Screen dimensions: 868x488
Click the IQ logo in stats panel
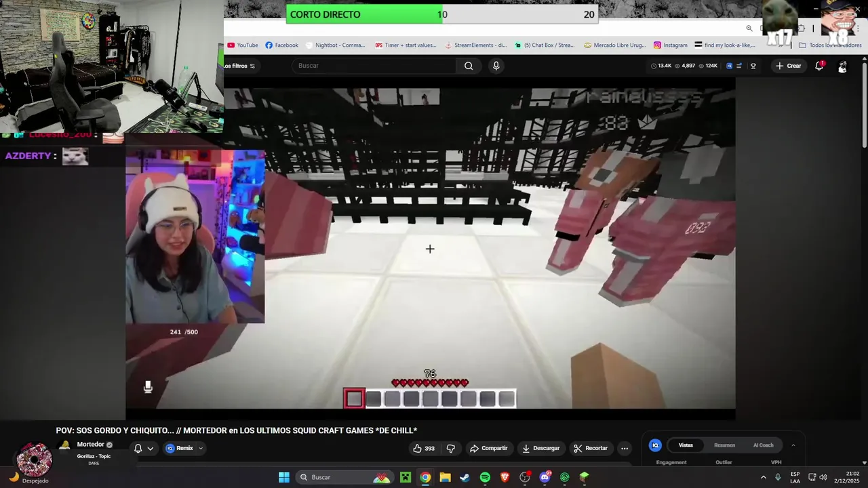click(655, 445)
